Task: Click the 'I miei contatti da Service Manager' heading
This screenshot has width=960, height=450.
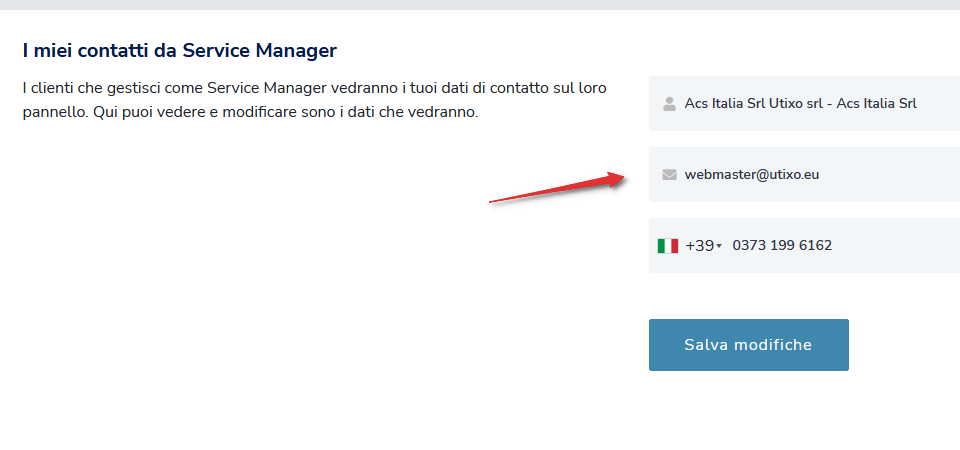Action: click(x=180, y=50)
